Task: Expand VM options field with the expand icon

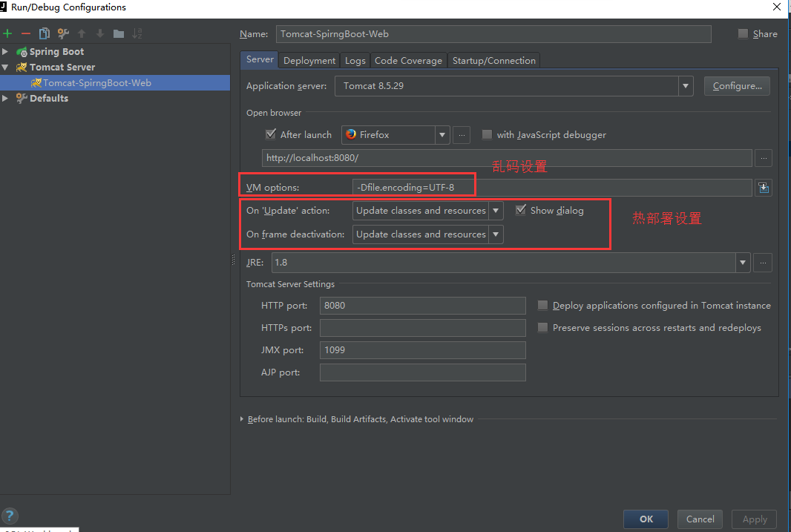Action: [x=762, y=188]
